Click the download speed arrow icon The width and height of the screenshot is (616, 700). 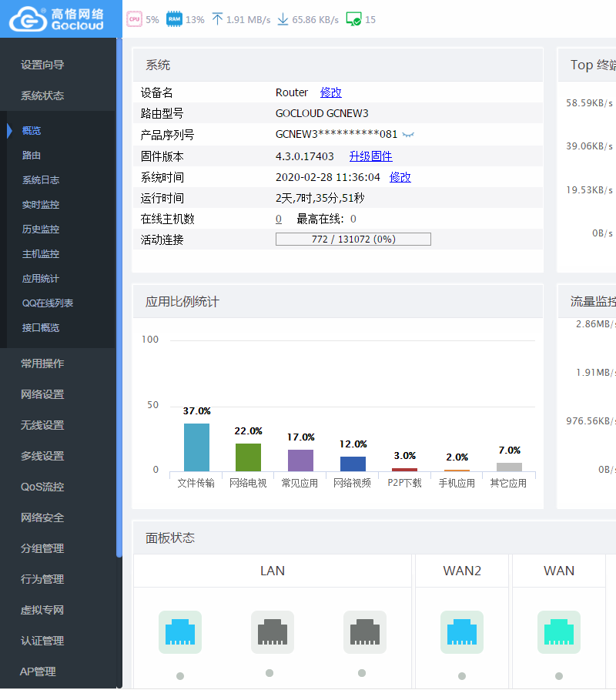pyautogui.click(x=283, y=19)
